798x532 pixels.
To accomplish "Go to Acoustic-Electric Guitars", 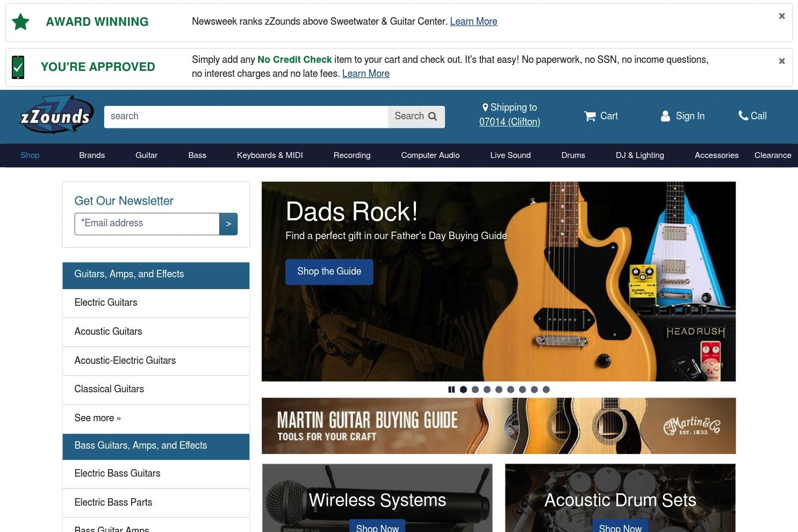I will 156,361.
